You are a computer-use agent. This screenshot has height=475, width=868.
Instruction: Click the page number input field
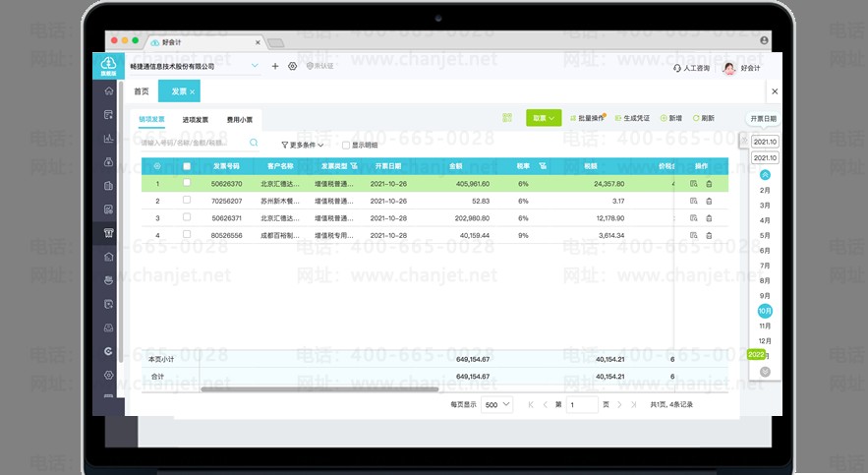(x=582, y=405)
